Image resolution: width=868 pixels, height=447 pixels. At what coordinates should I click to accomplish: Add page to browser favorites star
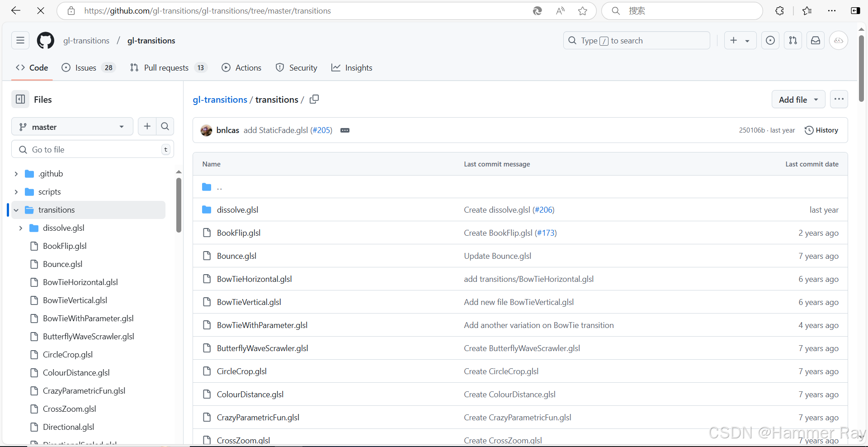[x=582, y=10]
